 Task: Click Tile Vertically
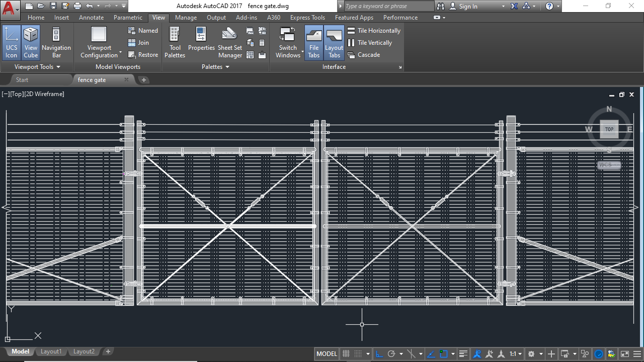click(370, 43)
